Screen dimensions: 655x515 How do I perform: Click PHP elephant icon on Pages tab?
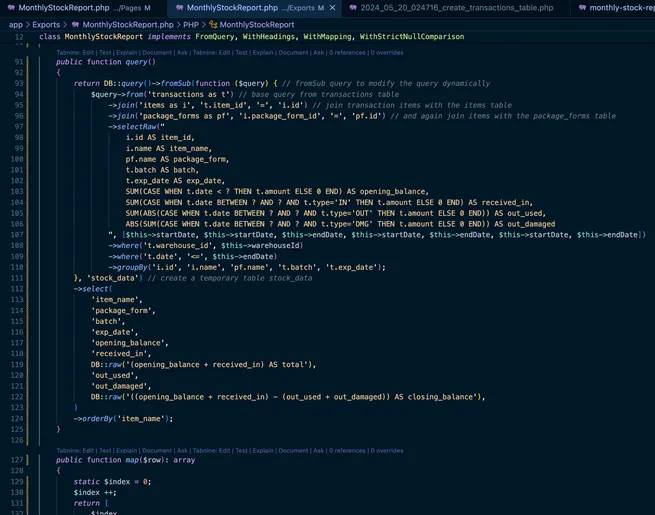click(x=11, y=8)
